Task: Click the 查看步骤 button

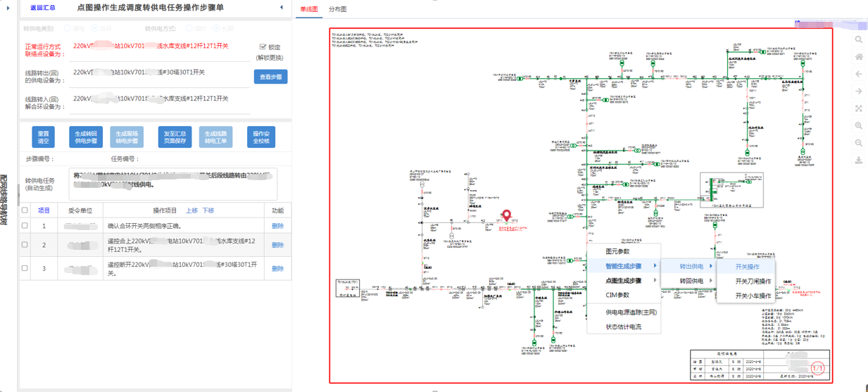Action: [270, 77]
